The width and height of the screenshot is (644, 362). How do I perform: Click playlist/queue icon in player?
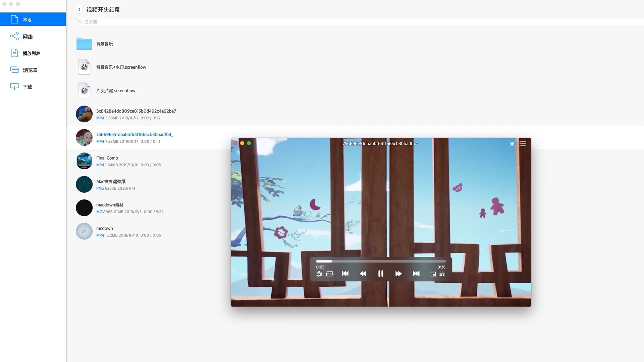pos(442,274)
